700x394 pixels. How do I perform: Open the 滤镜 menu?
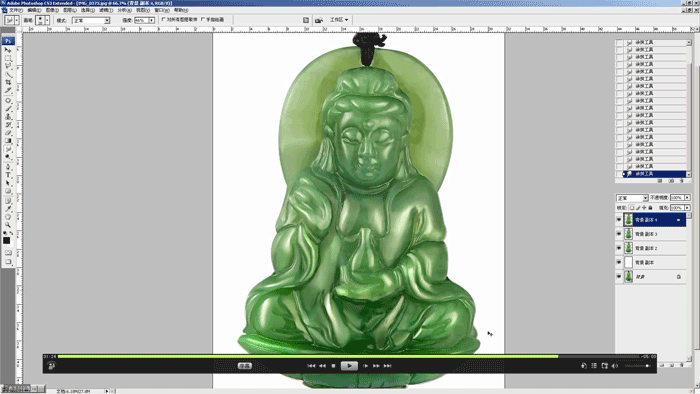(x=105, y=10)
